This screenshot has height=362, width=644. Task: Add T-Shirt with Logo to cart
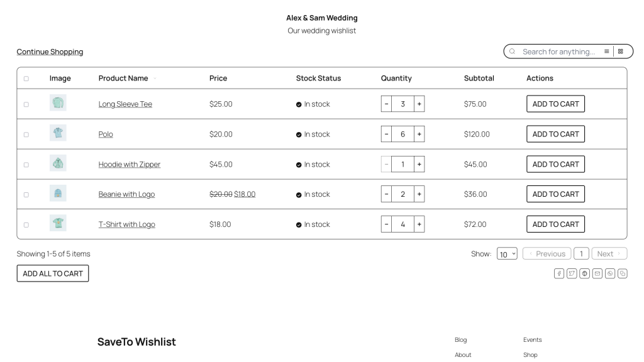point(555,224)
